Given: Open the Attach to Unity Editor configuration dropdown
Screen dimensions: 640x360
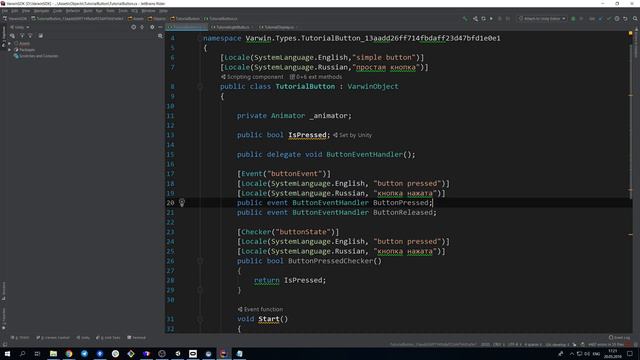Looking at the screenshot, I should pos(542,19).
